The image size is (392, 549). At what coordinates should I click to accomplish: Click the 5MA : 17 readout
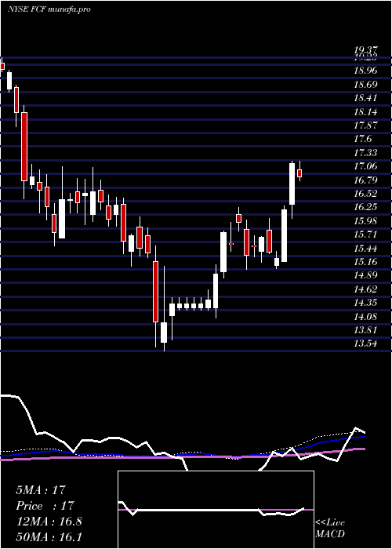point(41,490)
